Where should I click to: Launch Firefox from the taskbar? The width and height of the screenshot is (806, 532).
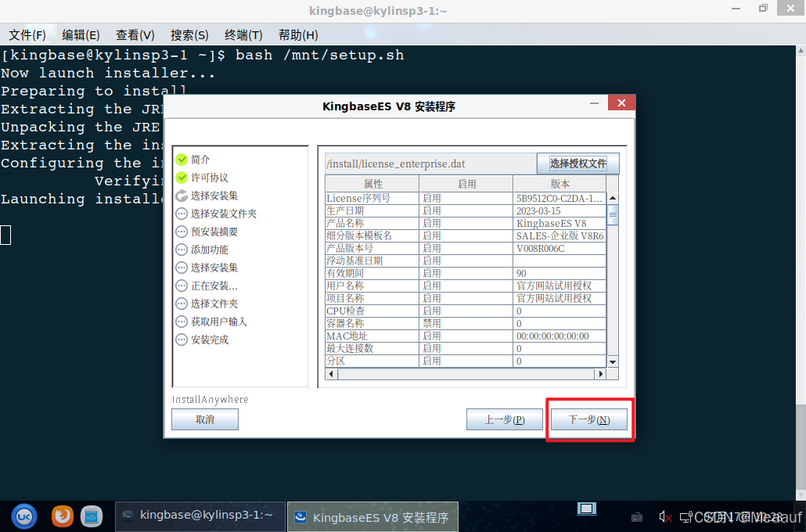pos(62,516)
